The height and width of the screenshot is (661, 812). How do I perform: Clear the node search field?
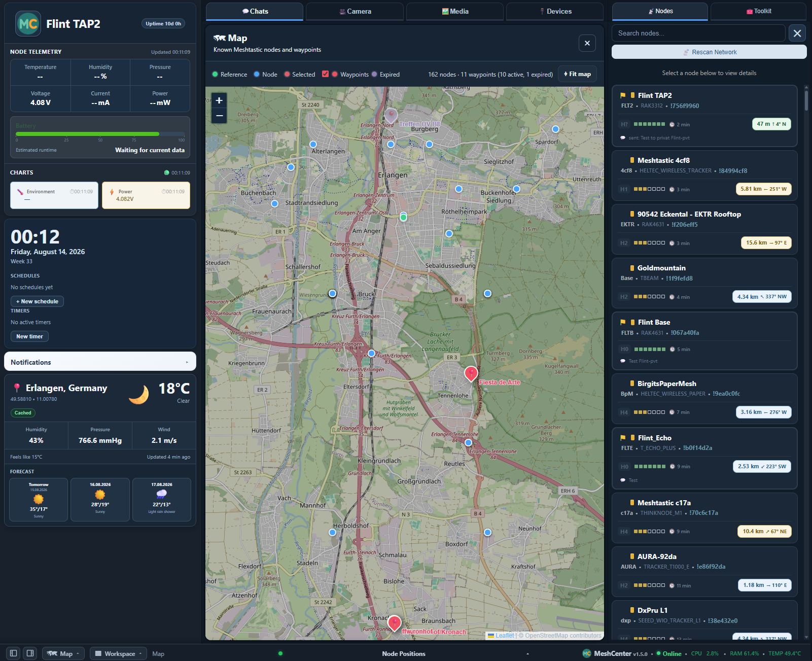pyautogui.click(x=797, y=33)
